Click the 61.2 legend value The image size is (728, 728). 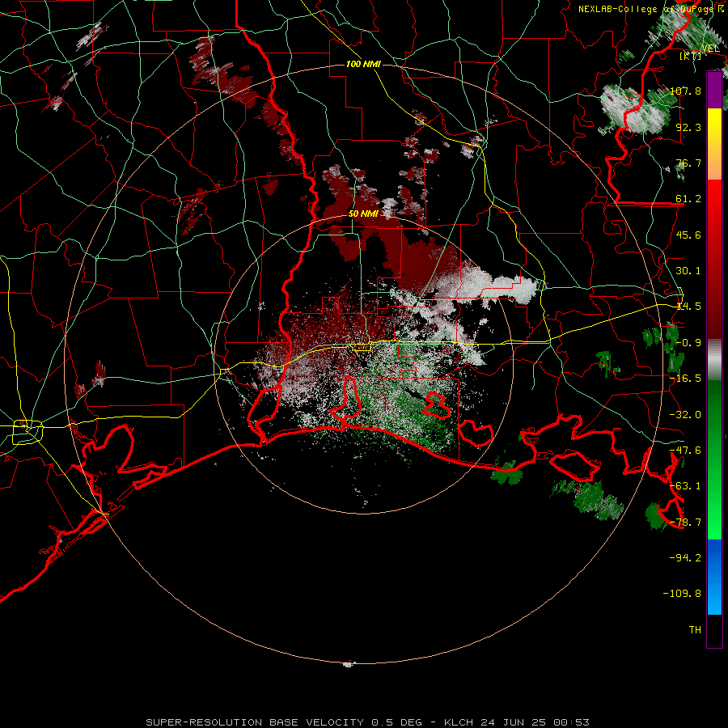coord(688,199)
